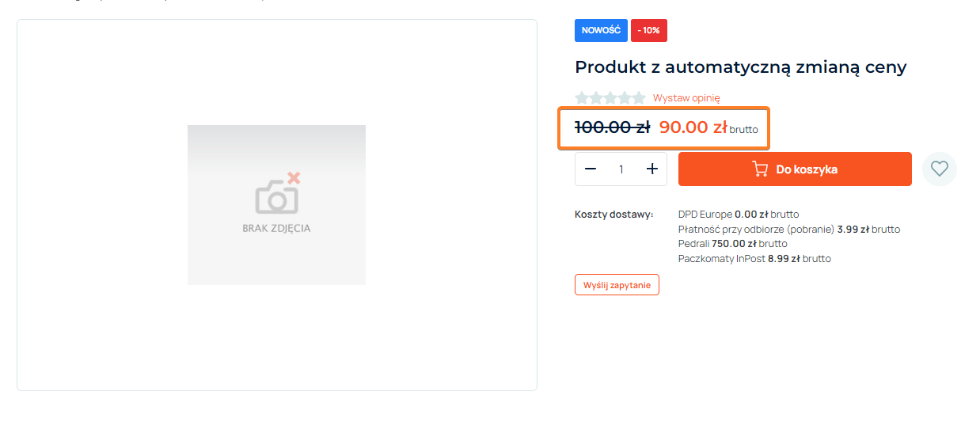Decrease quantity with the minus button
The image size is (980, 441).
pyautogui.click(x=591, y=169)
